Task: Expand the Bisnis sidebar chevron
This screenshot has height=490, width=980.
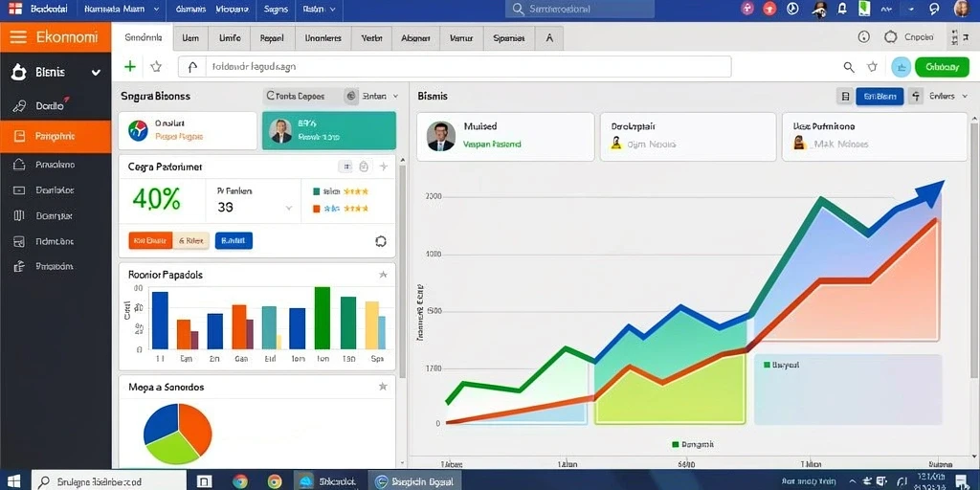Action: coord(96,73)
